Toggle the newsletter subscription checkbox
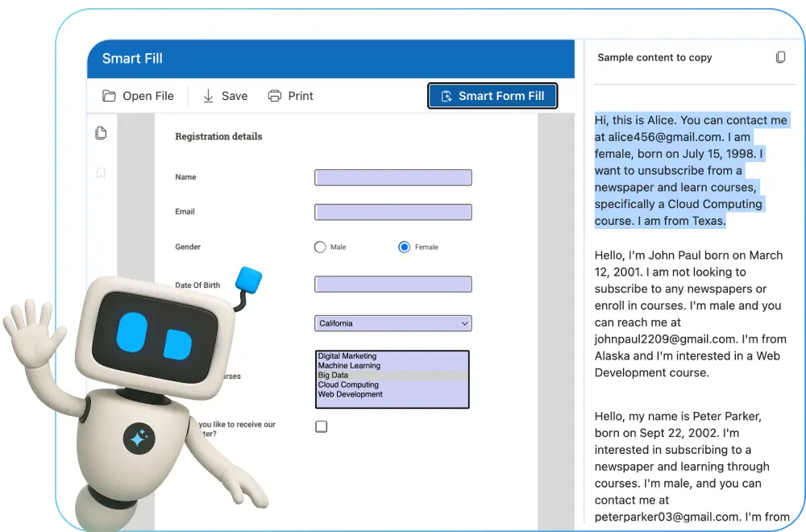The height and width of the screenshot is (532, 806). tap(321, 426)
